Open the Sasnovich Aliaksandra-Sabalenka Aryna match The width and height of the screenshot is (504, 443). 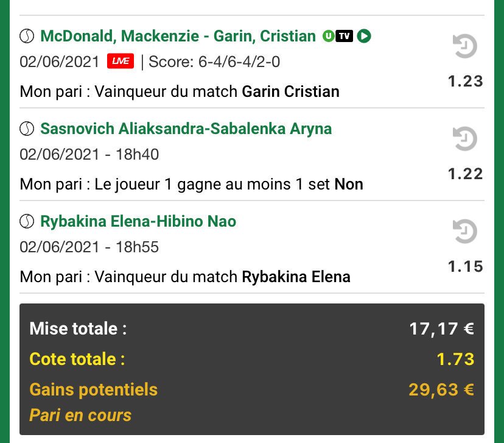point(186,129)
